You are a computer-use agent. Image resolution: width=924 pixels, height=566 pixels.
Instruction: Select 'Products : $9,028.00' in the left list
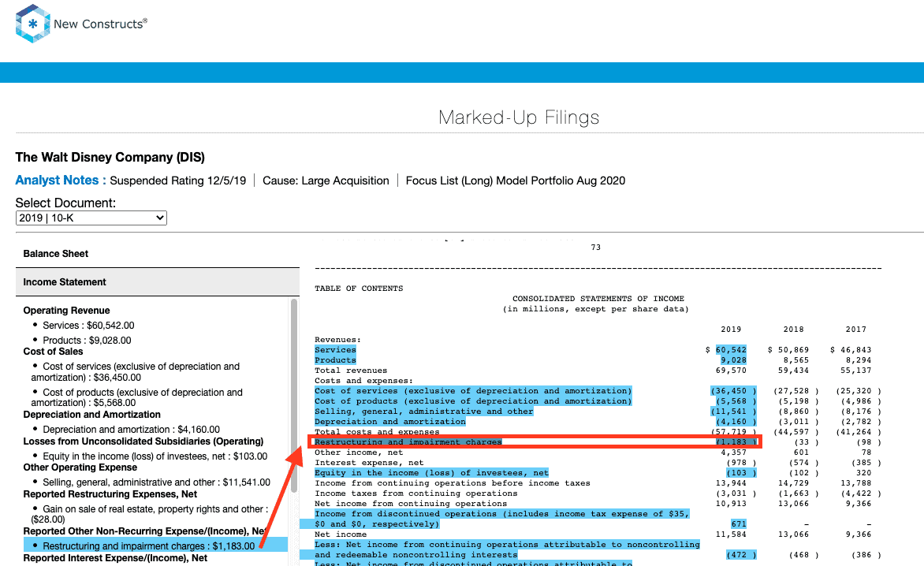(x=88, y=341)
